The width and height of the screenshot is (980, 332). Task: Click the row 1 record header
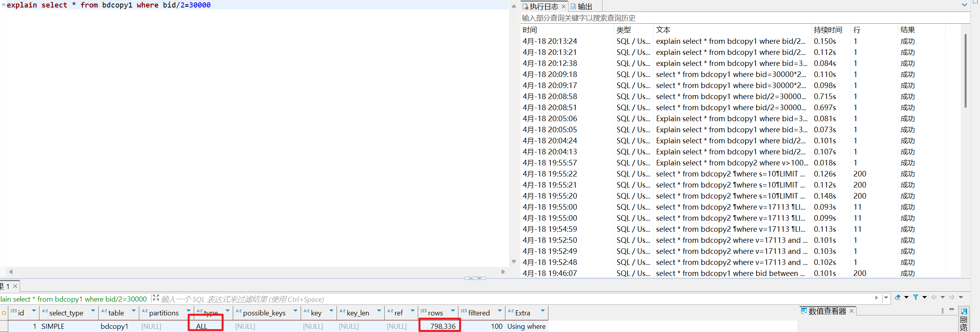(x=4, y=326)
